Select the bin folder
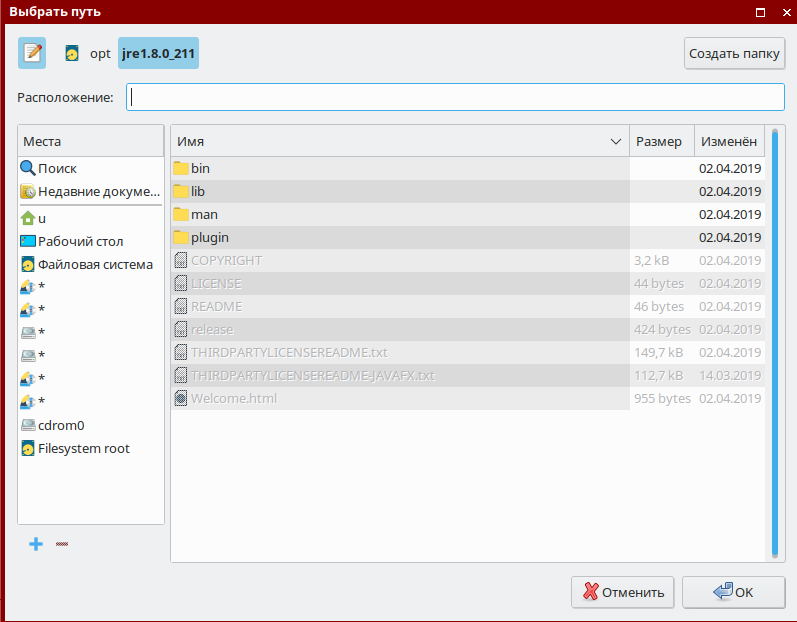Image resolution: width=797 pixels, height=622 pixels. (200, 168)
